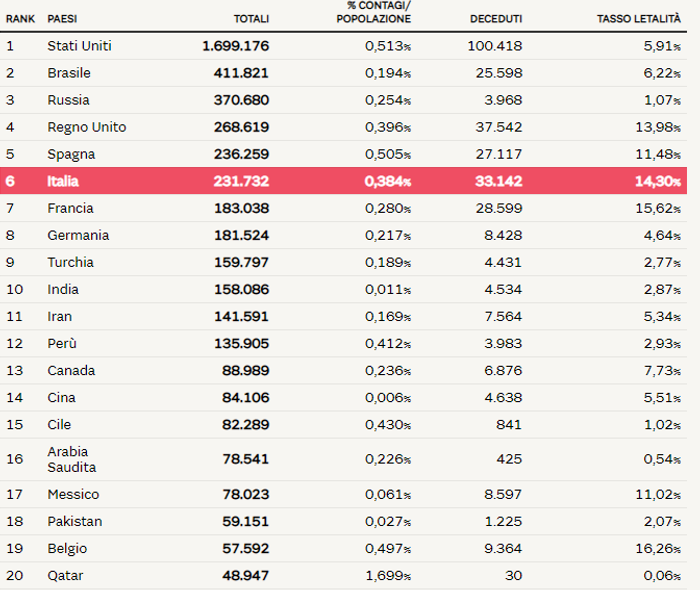Click the PAESI column header
The height and width of the screenshot is (590, 700).
coord(62,19)
